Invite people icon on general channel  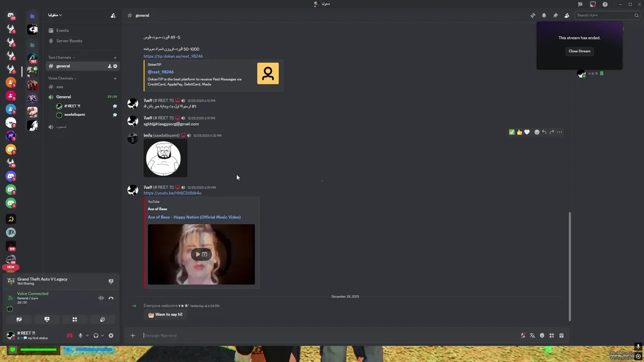click(x=109, y=66)
